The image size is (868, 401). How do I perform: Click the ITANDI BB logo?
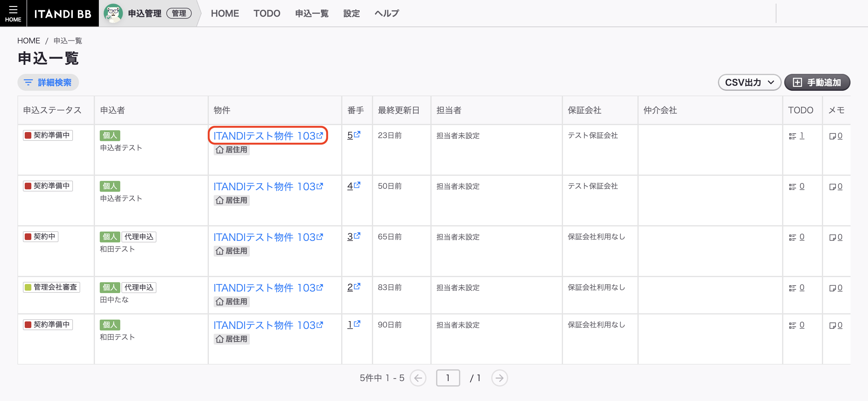click(x=63, y=14)
